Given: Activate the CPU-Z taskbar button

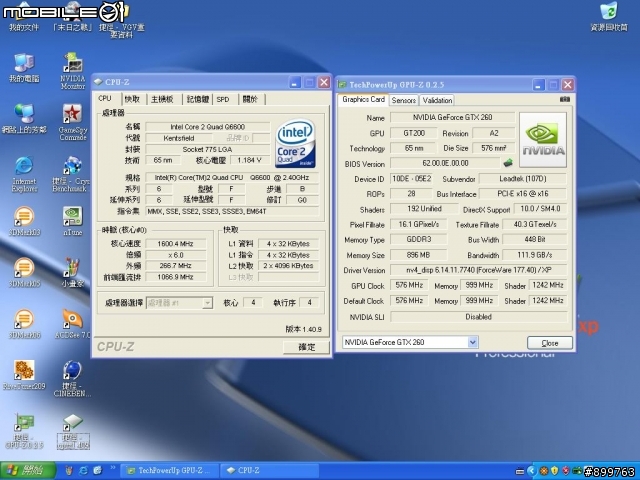Looking at the screenshot, I should click(x=269, y=471).
